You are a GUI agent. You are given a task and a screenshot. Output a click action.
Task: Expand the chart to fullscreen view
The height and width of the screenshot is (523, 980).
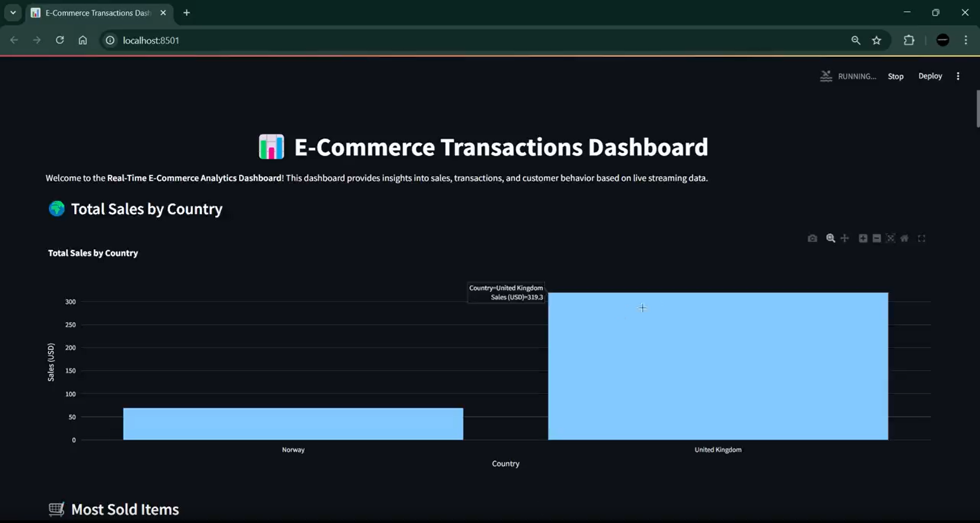[x=922, y=238]
